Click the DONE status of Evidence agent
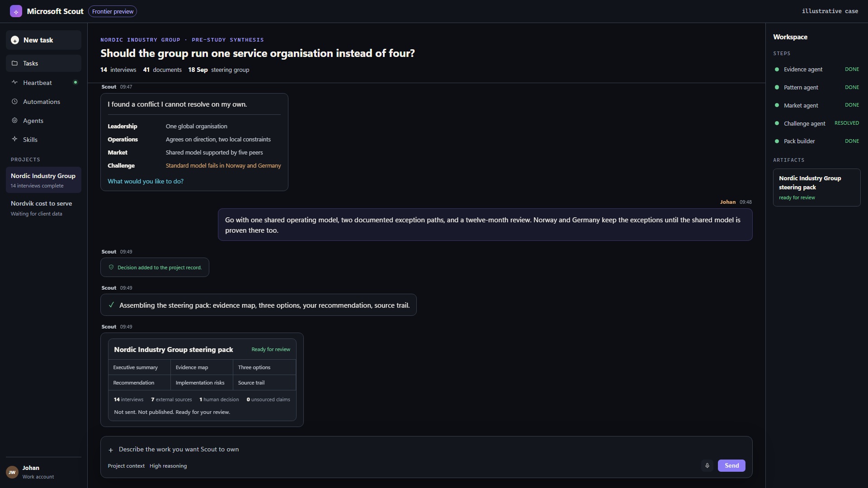868x488 pixels. click(x=852, y=69)
